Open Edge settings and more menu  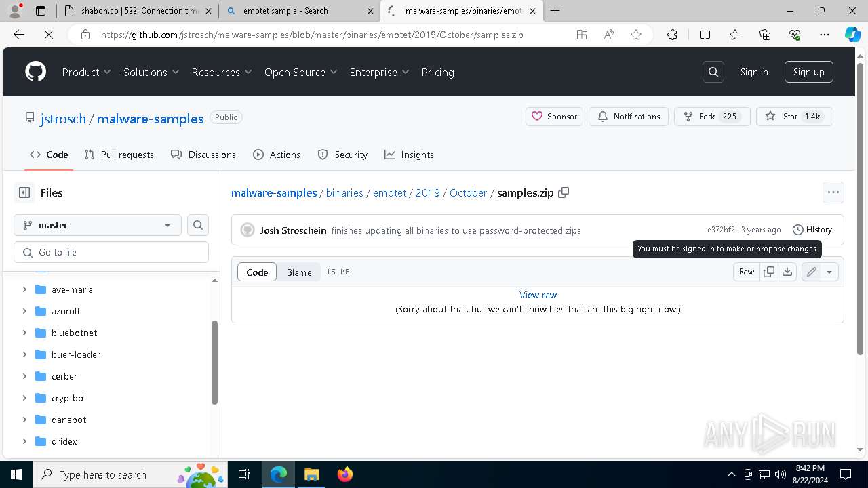(x=825, y=35)
